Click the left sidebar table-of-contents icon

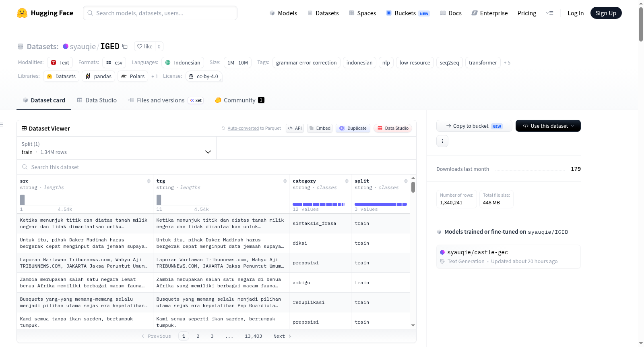pos(2,125)
